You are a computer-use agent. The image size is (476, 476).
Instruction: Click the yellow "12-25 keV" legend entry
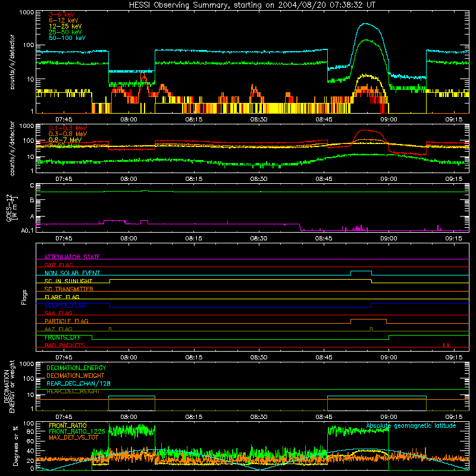(x=65, y=26)
